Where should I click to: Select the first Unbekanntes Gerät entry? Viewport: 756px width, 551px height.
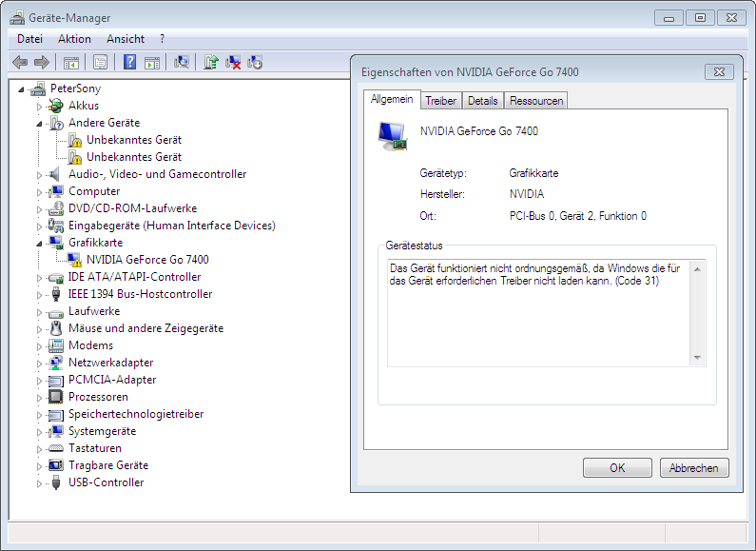pos(133,140)
